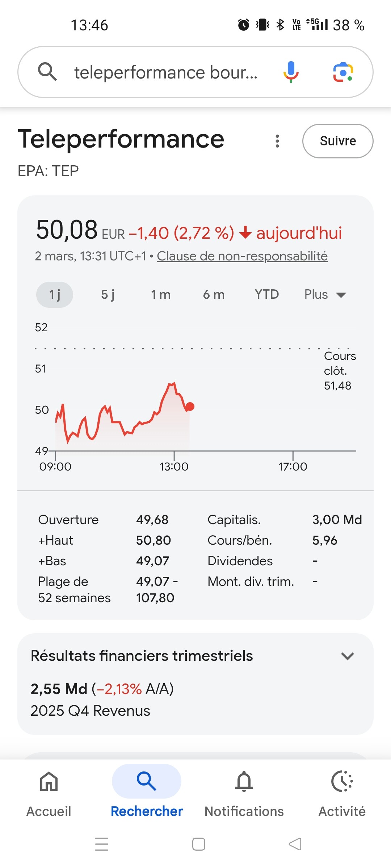Switch the chart to 5 j range
The width and height of the screenshot is (391, 868).
pyautogui.click(x=108, y=295)
